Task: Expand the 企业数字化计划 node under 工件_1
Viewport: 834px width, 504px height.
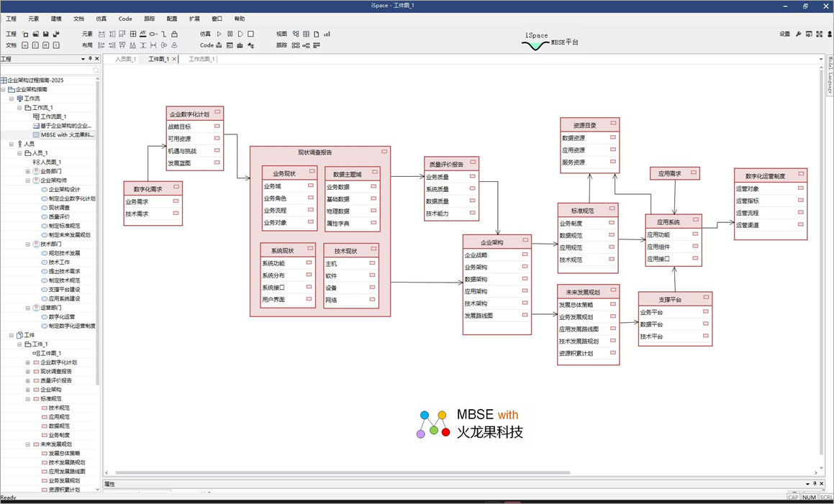Action: tap(28, 362)
